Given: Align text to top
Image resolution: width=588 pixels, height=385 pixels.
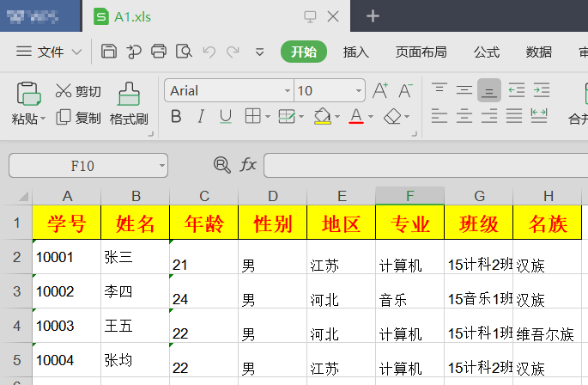Looking at the screenshot, I should (x=439, y=90).
